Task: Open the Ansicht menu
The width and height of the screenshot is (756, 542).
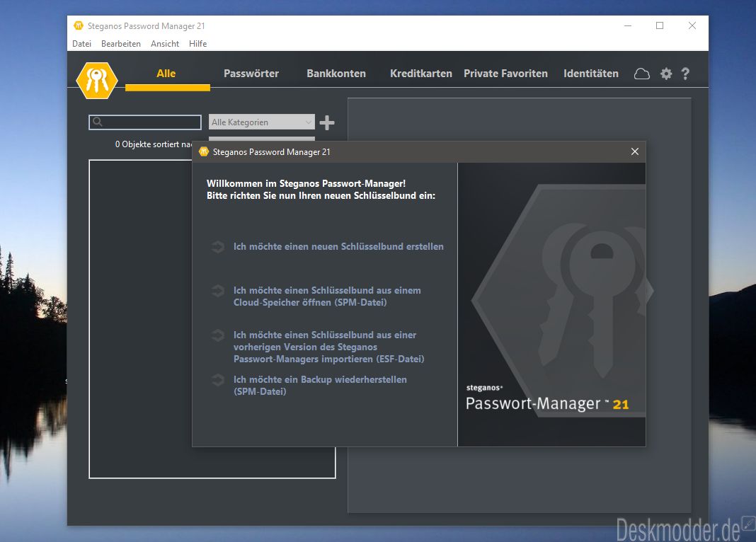Action: click(165, 43)
